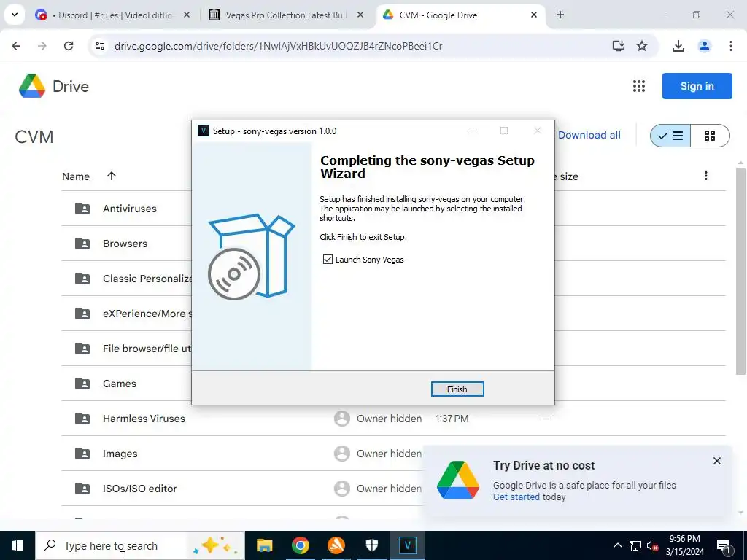Click 1:37 PM in Harmless Viruses row
The width and height of the screenshot is (747, 560).
click(x=452, y=419)
